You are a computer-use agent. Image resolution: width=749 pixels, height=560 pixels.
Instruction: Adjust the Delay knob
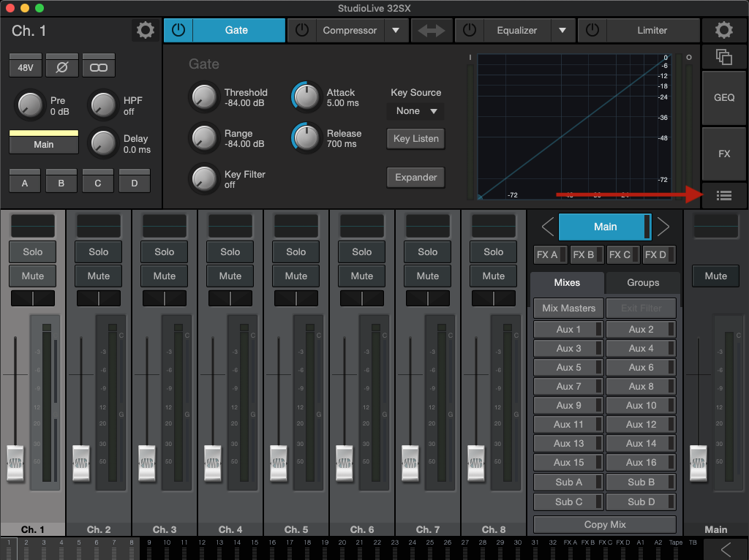pyautogui.click(x=103, y=143)
